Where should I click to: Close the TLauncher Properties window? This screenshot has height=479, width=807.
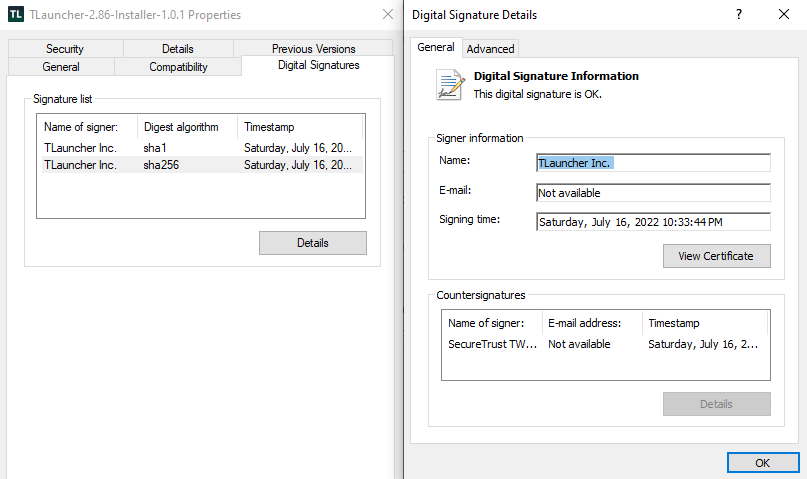click(x=388, y=14)
